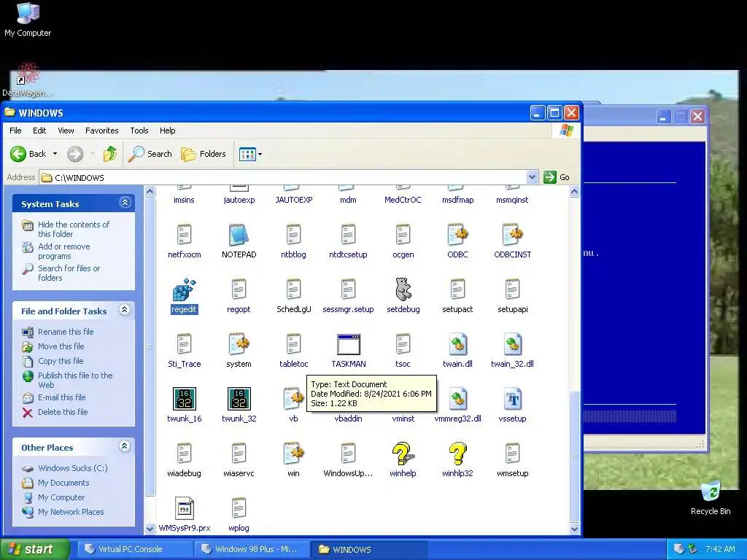The image size is (747, 560).
Task: Click the Back button
Action: coord(28,154)
